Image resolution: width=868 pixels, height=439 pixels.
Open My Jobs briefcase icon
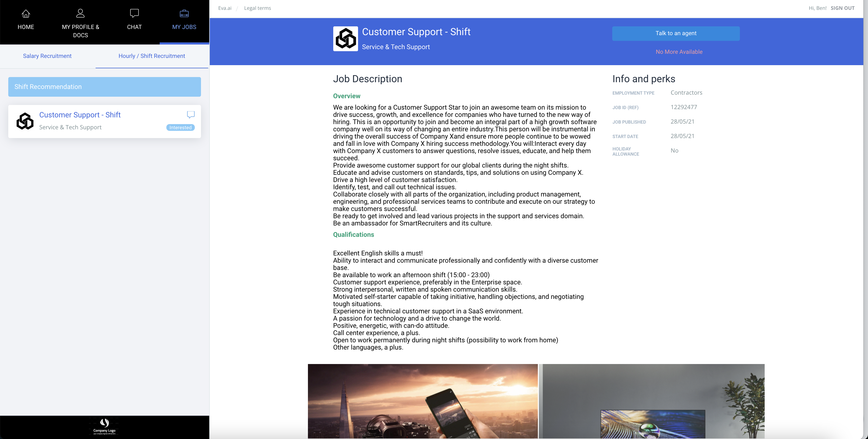point(184,13)
